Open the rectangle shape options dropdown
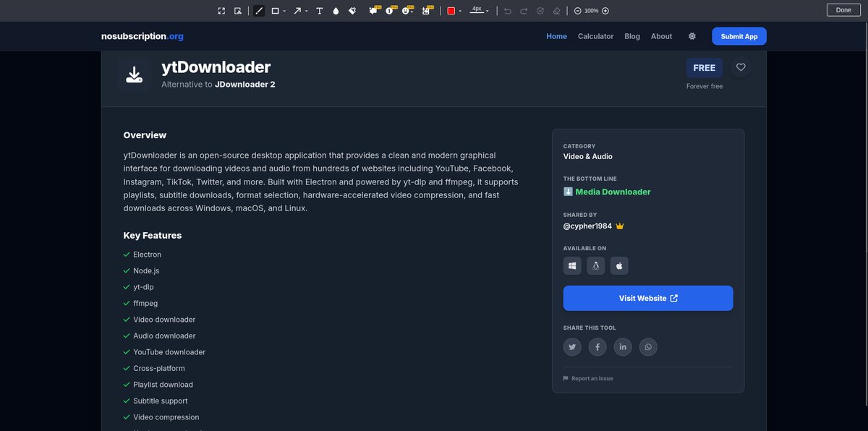The height and width of the screenshot is (431, 868). 284,11
